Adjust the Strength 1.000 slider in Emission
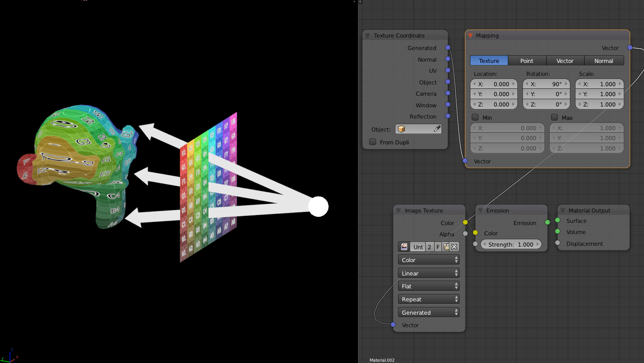The image size is (644, 363). 511,244
